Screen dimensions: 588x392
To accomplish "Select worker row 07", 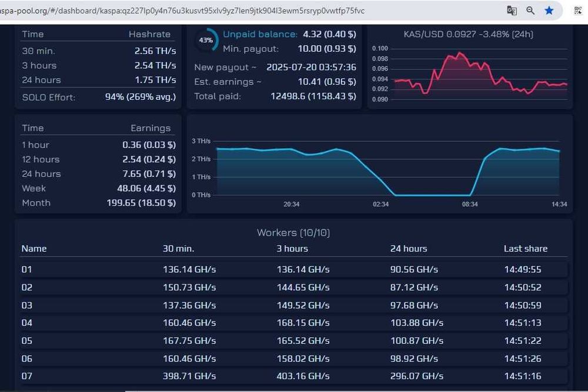I will point(293,376).
